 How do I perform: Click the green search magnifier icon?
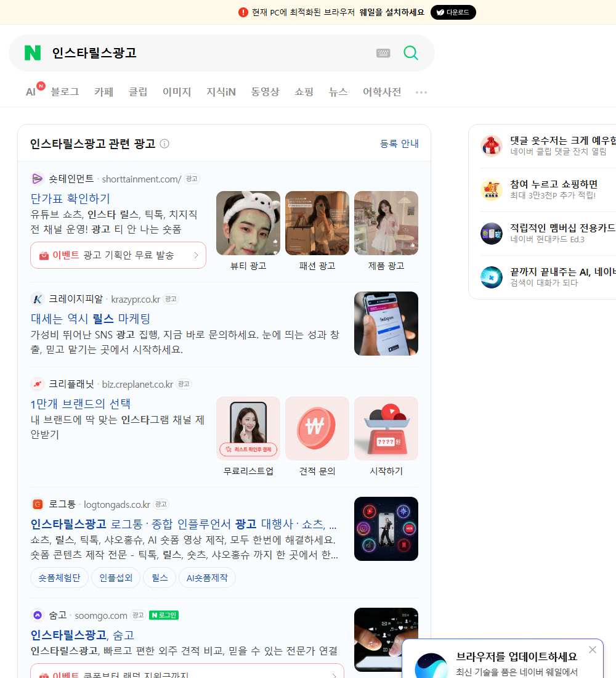pos(411,53)
